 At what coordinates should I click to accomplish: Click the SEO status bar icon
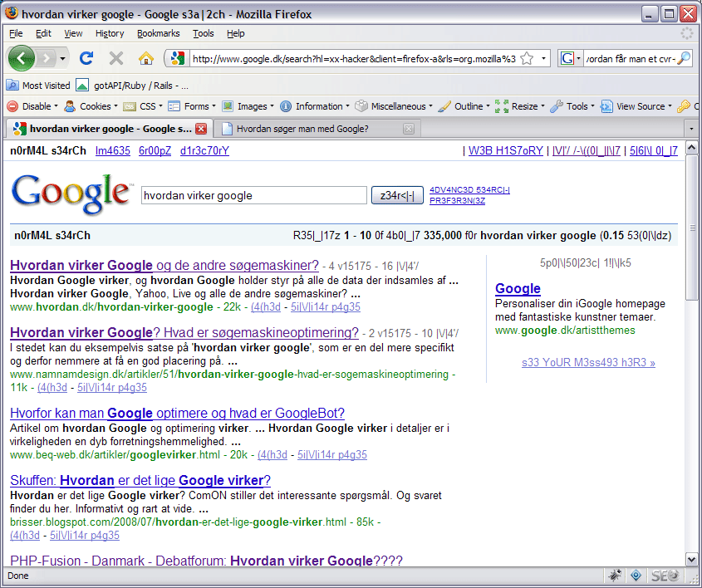(x=665, y=575)
